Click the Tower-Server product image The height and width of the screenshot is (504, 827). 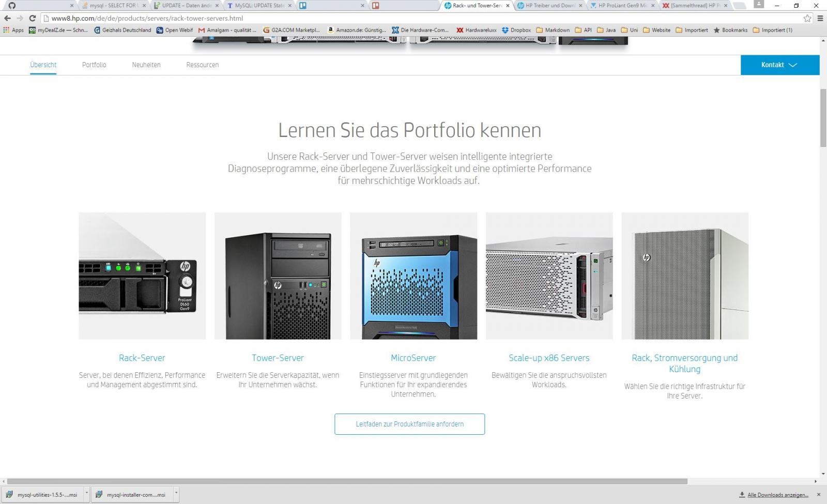click(278, 276)
